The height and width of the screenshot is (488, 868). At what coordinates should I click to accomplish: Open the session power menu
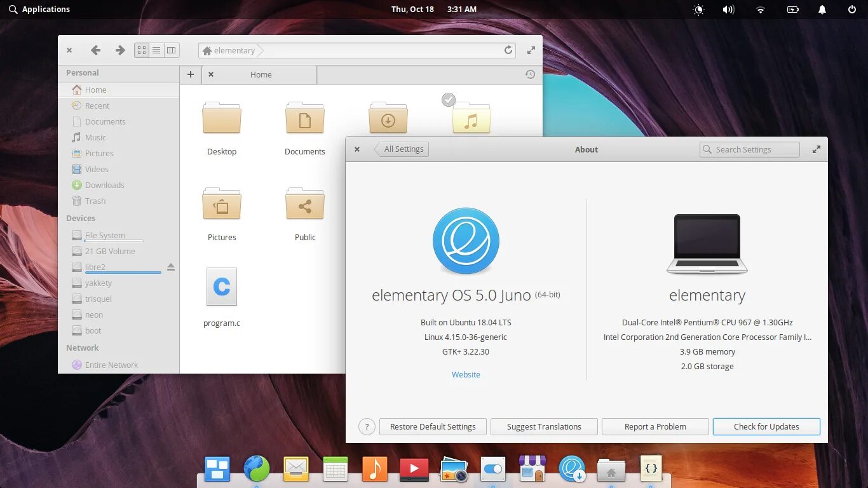point(852,10)
